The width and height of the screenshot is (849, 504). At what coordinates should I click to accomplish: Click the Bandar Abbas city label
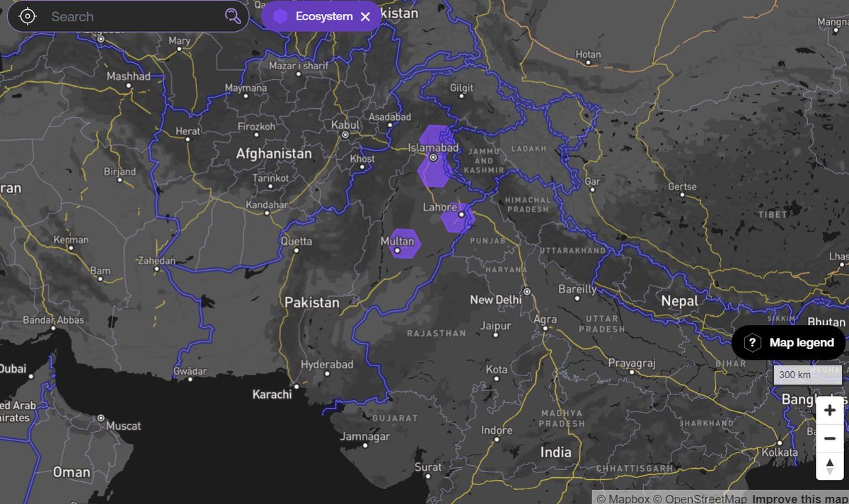pyautogui.click(x=53, y=320)
